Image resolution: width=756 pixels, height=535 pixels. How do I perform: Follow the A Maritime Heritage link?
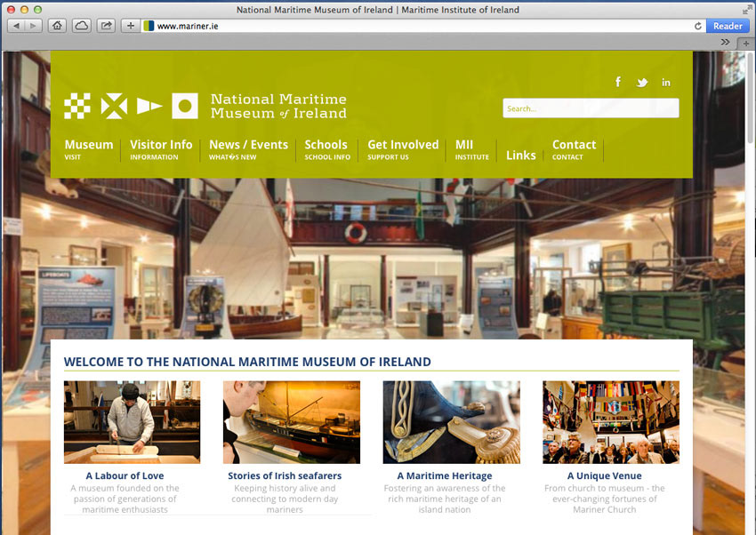click(445, 475)
